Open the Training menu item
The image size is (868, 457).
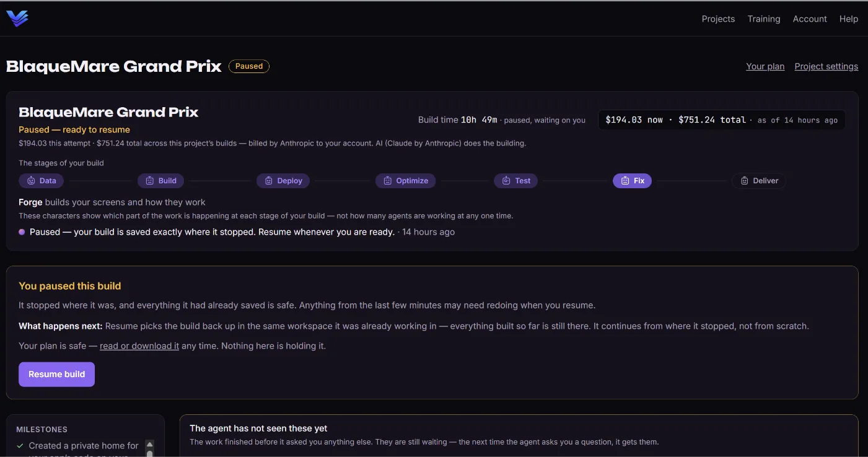tap(763, 19)
